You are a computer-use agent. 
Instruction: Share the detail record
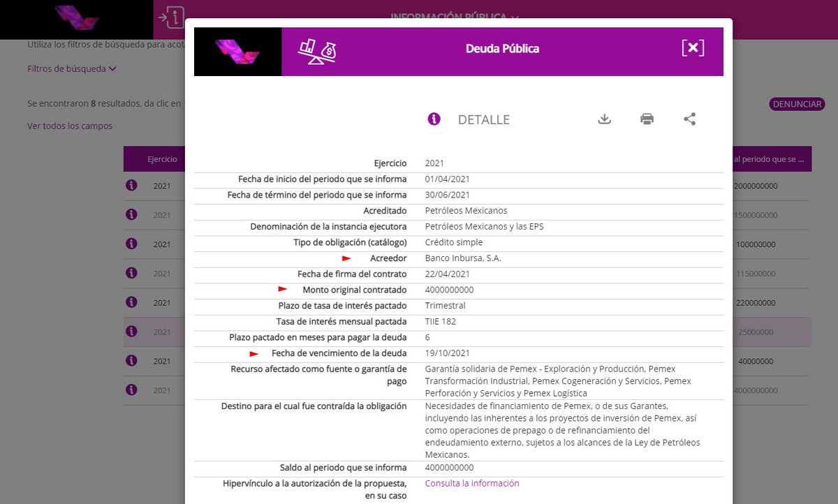[x=690, y=119]
